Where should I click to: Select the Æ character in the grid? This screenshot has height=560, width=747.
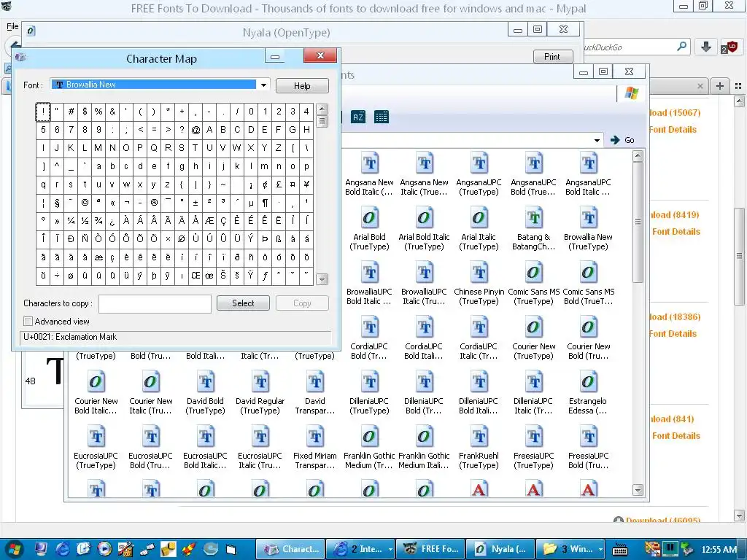209,220
